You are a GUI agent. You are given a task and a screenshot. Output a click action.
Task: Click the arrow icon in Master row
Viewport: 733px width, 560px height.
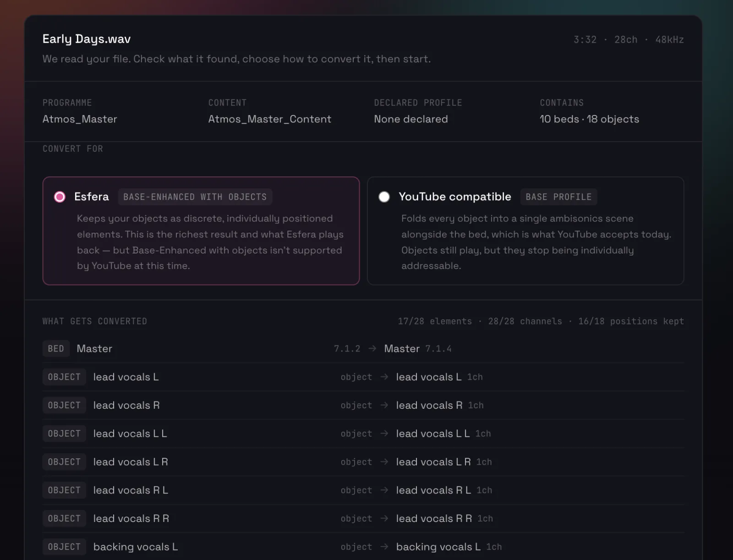pos(372,349)
